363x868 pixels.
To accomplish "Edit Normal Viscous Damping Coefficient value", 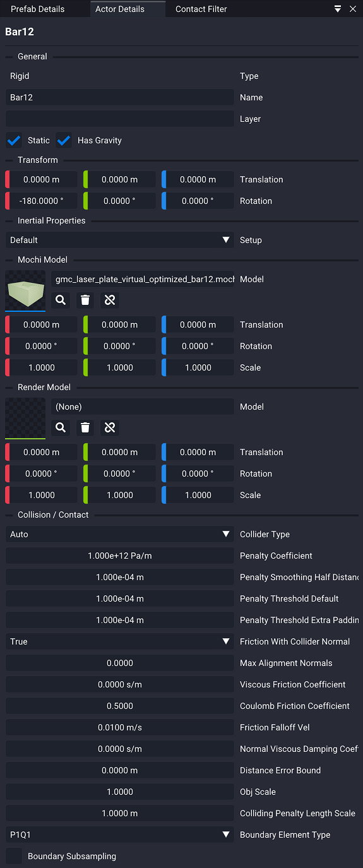I will 120,749.
